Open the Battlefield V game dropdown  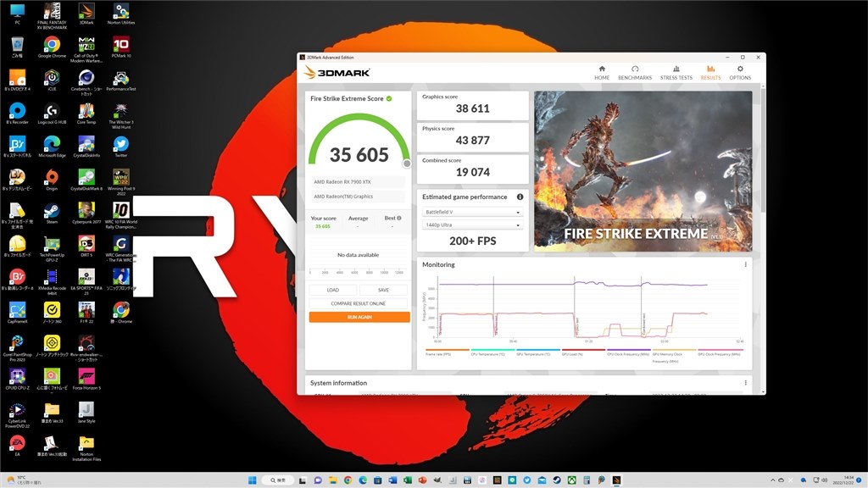(472, 212)
